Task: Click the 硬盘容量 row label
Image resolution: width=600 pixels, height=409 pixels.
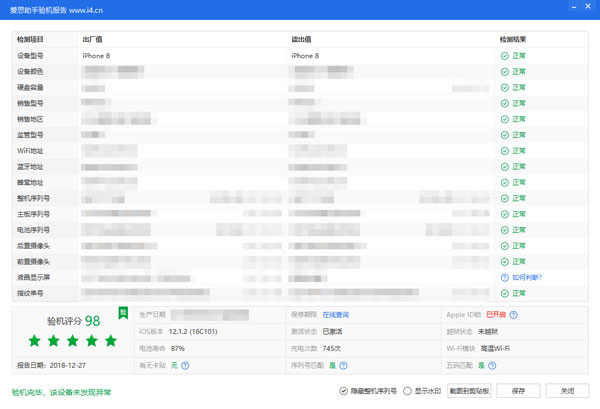Action: point(30,88)
